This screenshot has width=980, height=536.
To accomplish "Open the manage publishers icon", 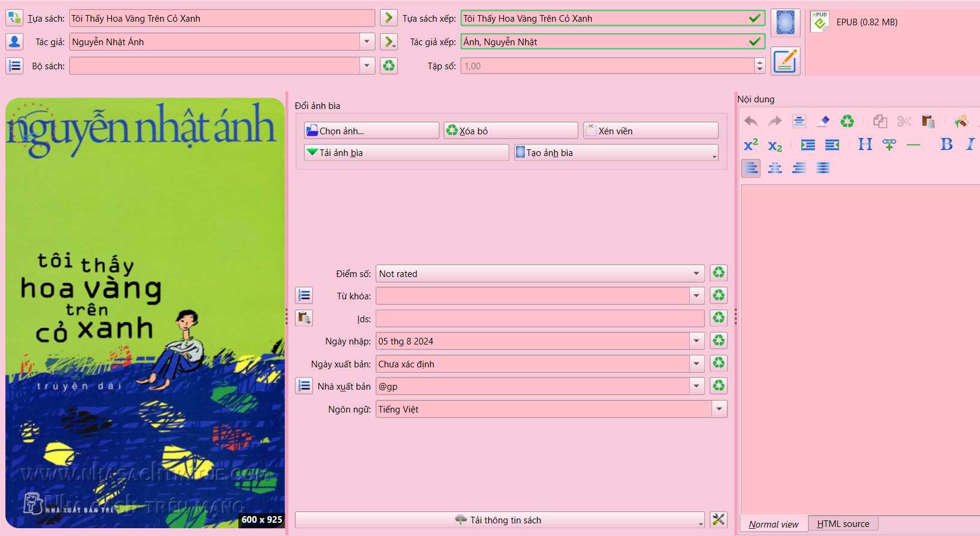I will pos(304,385).
